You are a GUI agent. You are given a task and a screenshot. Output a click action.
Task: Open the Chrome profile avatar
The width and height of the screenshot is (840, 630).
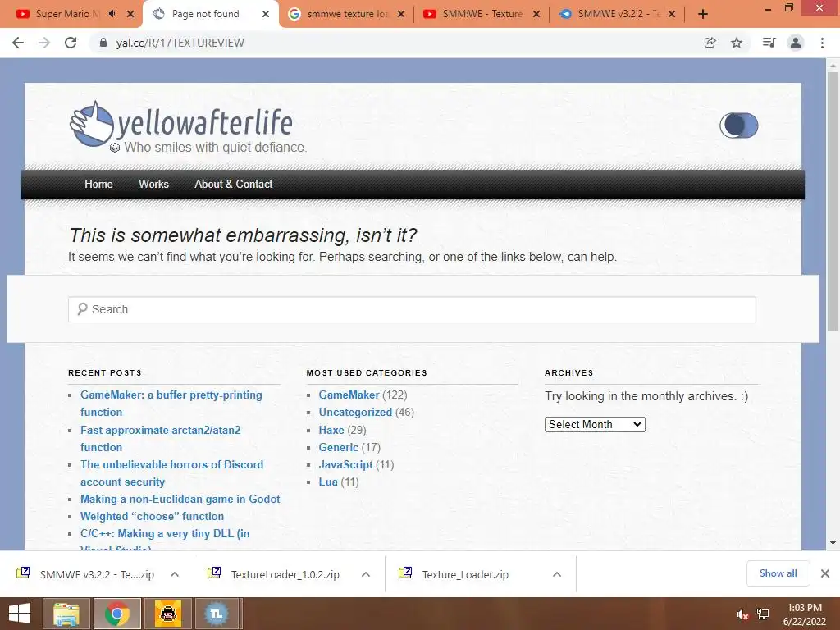tap(796, 43)
